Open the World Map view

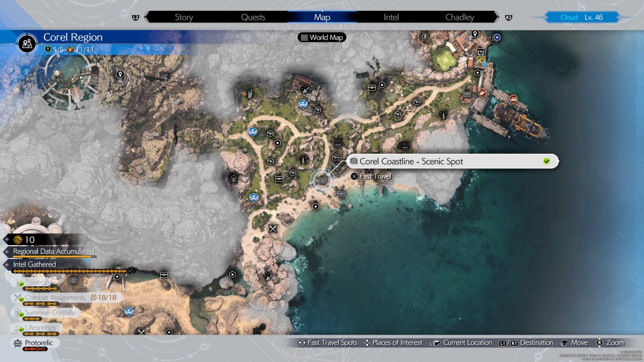322,38
